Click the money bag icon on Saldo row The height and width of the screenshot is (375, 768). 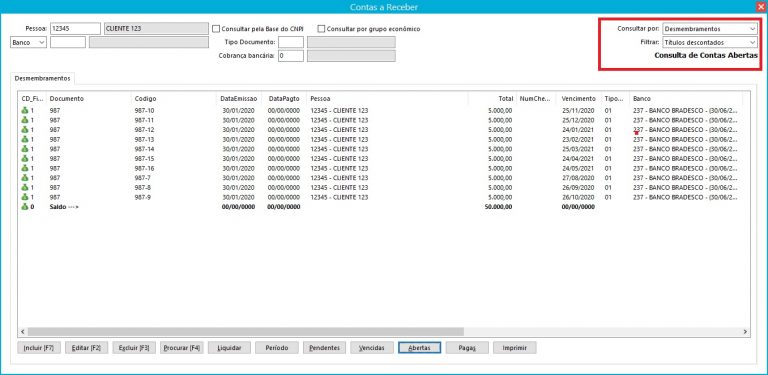click(x=25, y=207)
